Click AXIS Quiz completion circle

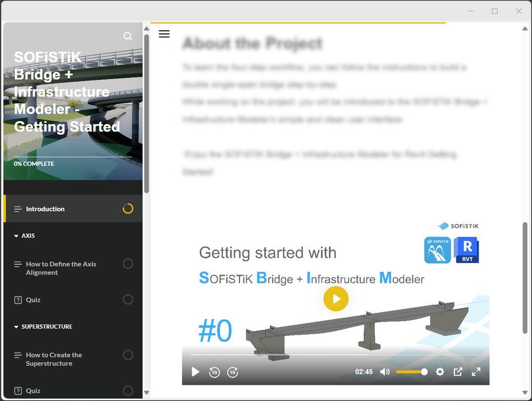pos(128,299)
